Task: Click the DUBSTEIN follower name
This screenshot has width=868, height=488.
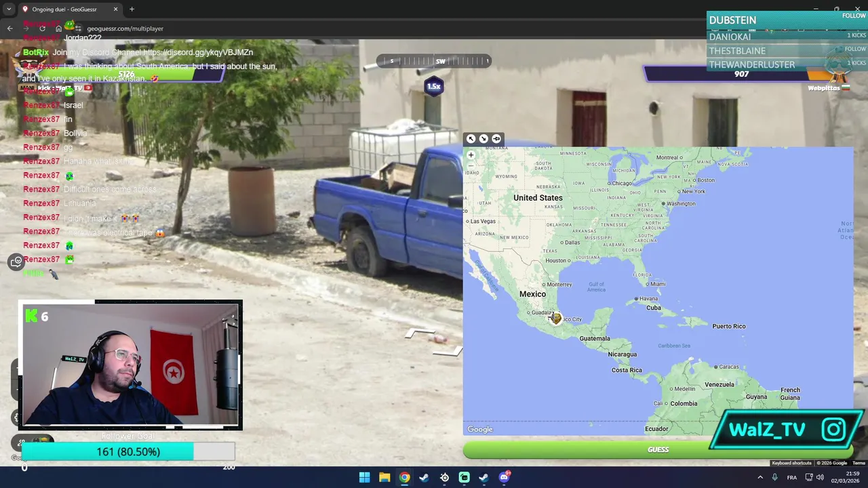Action: 732,20
